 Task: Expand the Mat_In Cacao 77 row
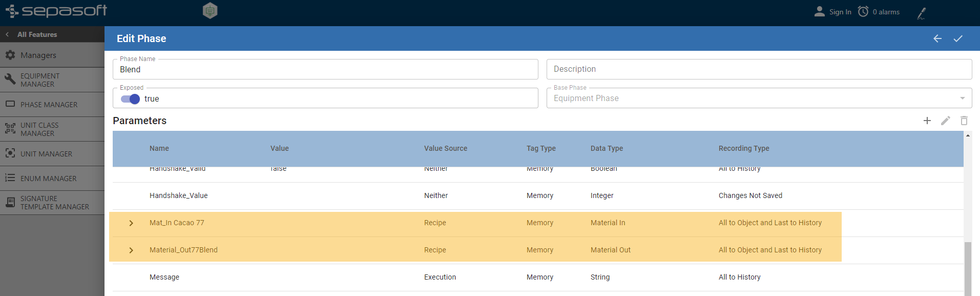click(131, 223)
